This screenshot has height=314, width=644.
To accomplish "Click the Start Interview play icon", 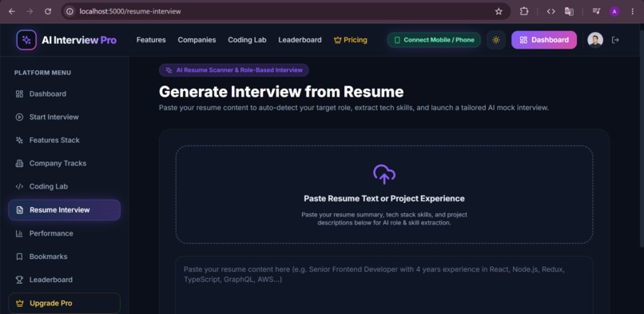I will [19, 117].
